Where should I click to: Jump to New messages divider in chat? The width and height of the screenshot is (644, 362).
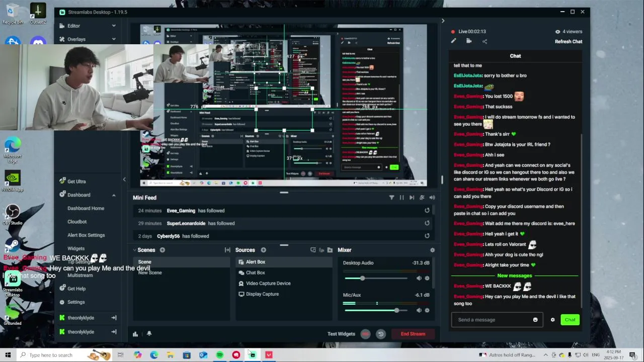coord(514,276)
